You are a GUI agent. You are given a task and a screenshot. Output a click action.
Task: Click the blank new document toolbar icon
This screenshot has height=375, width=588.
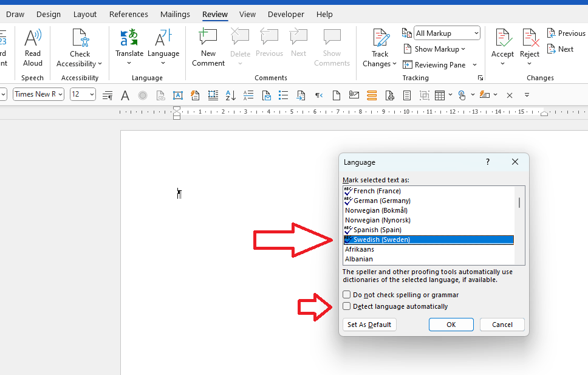coord(337,95)
